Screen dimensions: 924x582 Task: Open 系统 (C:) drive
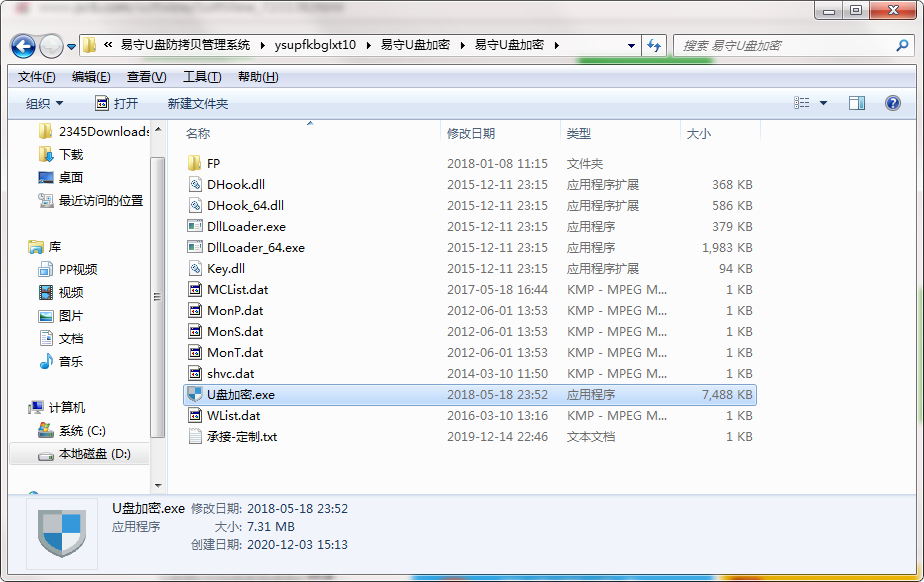tap(72, 431)
